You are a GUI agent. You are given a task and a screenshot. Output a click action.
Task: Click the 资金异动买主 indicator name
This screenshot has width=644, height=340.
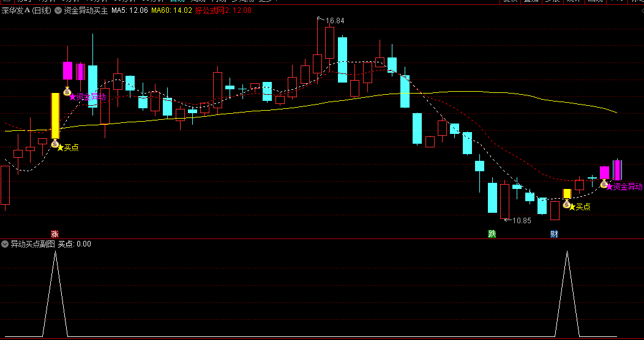(86, 10)
